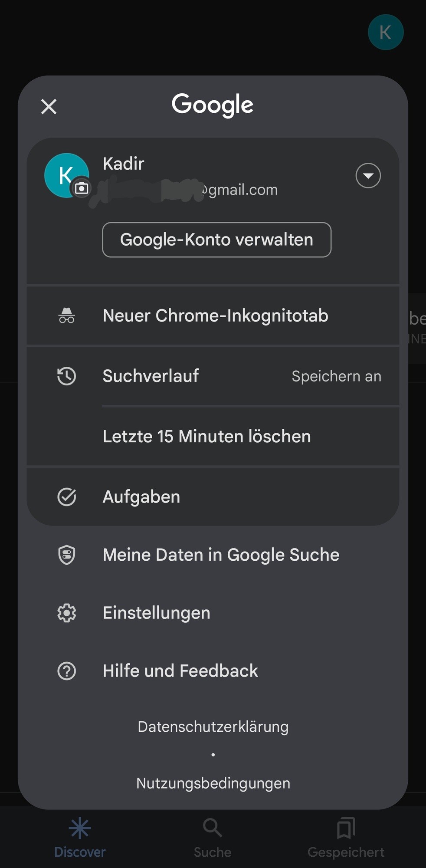The height and width of the screenshot is (868, 426).
Task: Tap the Hilfe und Feedback question icon
Action: (66, 671)
